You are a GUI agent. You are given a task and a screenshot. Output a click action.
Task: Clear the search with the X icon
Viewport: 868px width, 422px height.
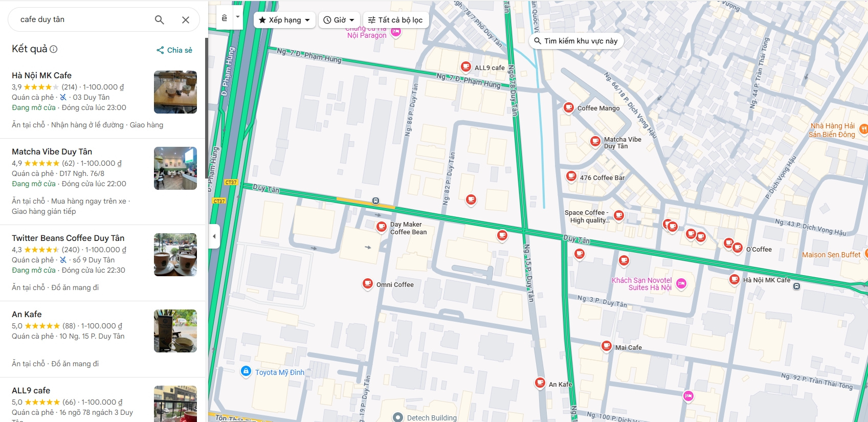(x=186, y=19)
